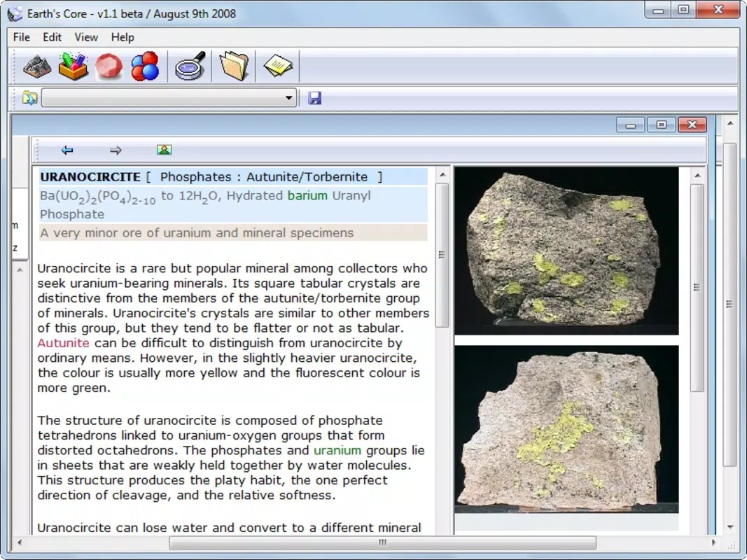
Task: Click the image pane scroll-up arrow
Action: click(697, 176)
